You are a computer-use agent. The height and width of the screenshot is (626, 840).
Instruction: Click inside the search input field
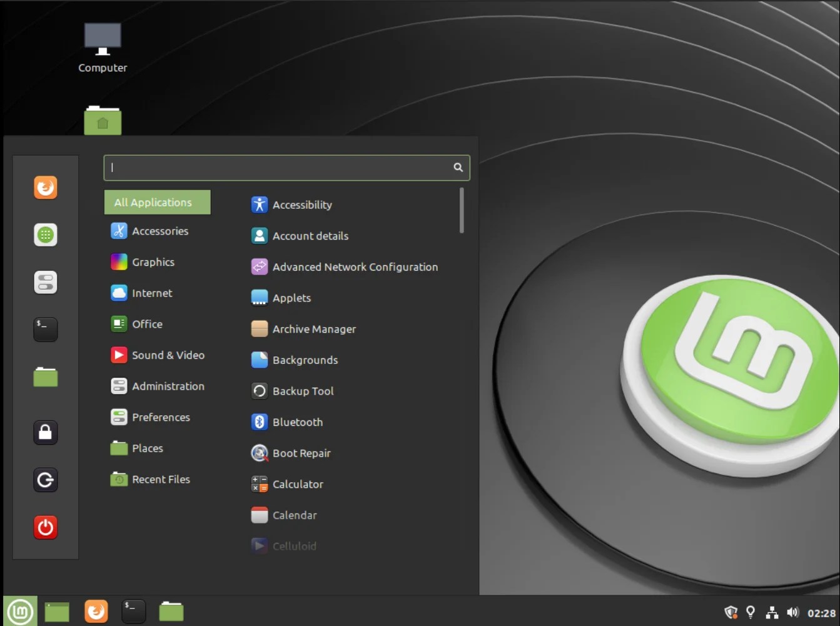[x=281, y=168]
